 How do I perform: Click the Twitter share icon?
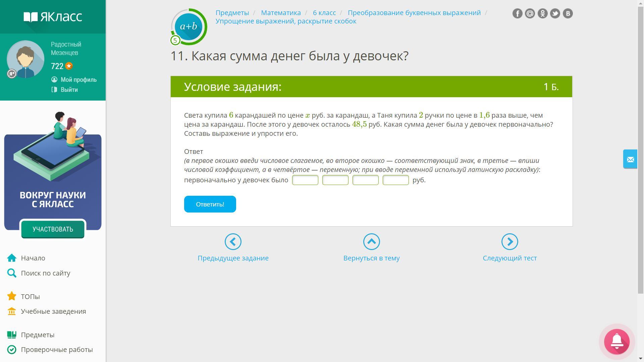point(555,13)
